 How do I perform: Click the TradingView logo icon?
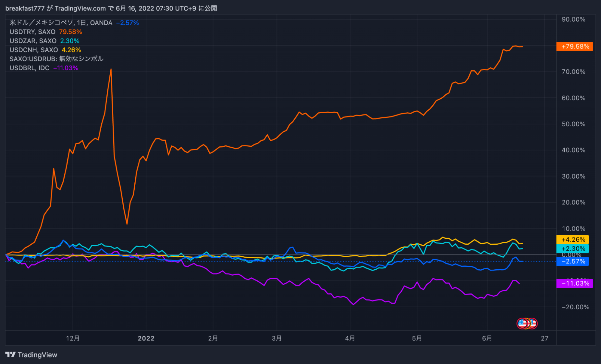pyautogui.click(x=11, y=355)
